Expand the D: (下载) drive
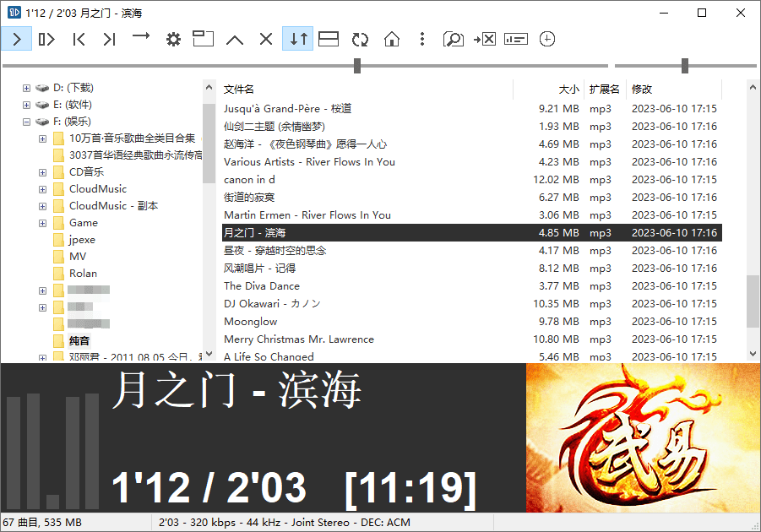Screen dimensions: 761x532 pyautogui.click(x=26, y=88)
